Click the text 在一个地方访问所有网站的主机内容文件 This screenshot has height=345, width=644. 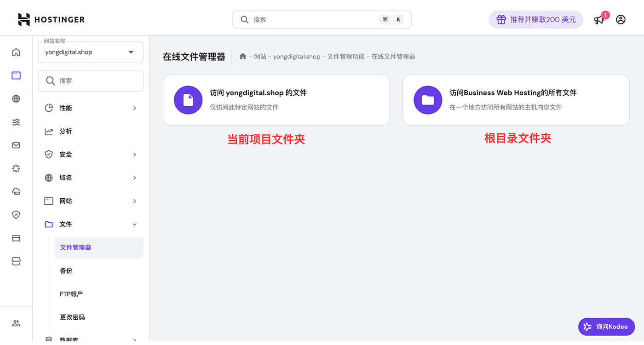pos(506,107)
